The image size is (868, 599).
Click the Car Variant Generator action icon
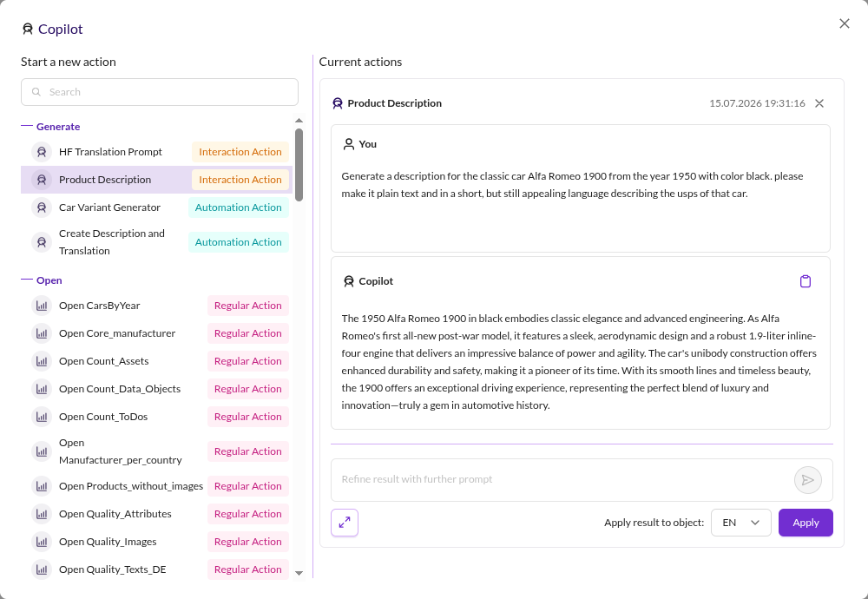(x=42, y=207)
